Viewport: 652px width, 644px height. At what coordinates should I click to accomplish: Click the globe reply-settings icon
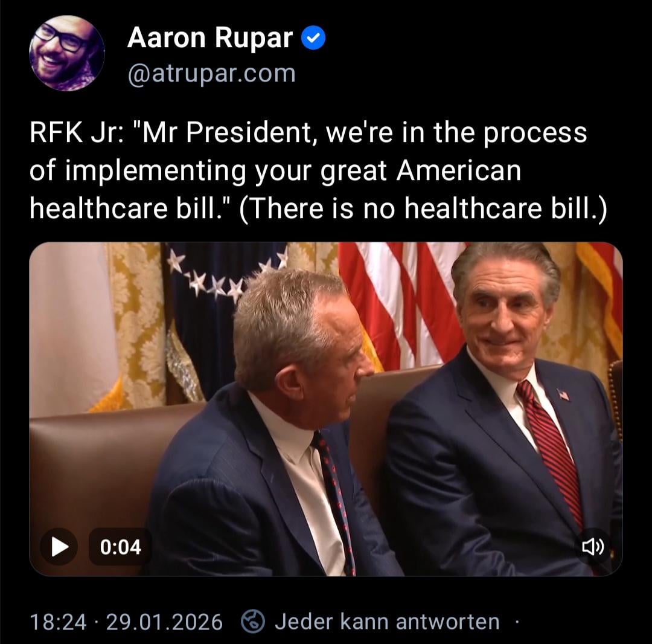pyautogui.click(x=253, y=621)
